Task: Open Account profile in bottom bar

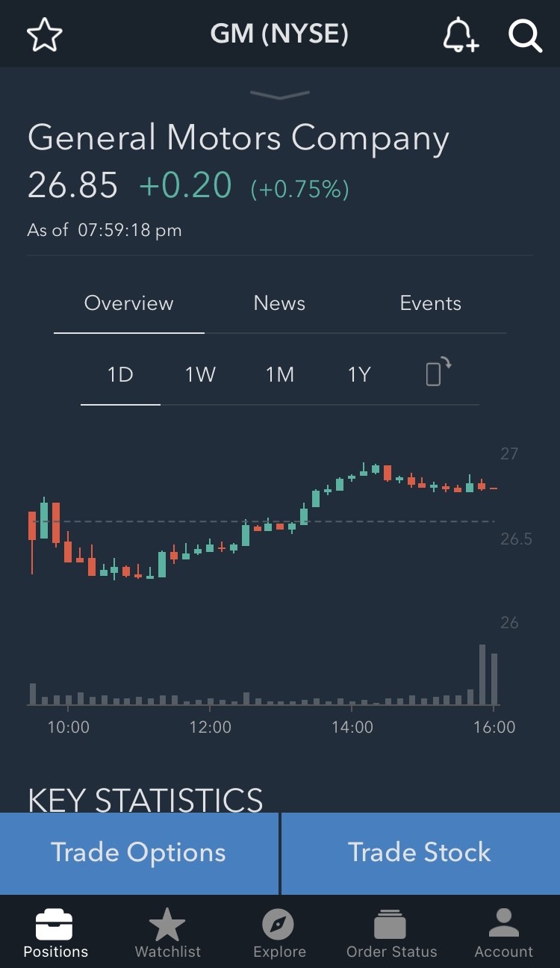Action: point(504,932)
